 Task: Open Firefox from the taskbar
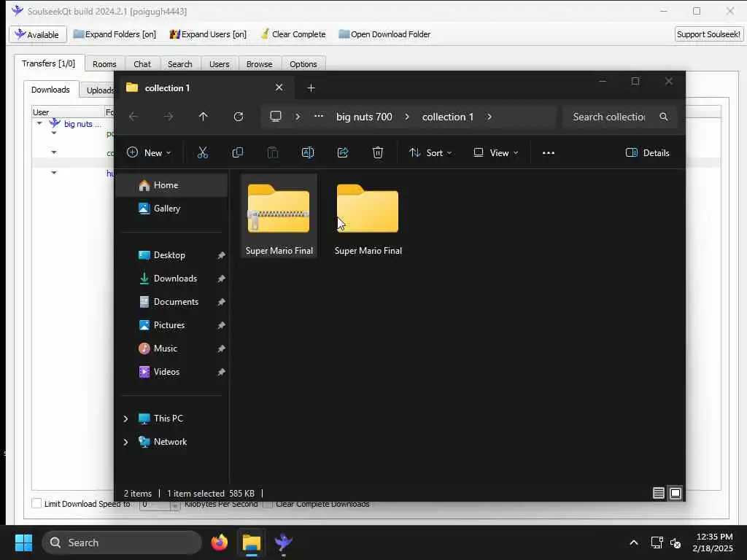(219, 542)
